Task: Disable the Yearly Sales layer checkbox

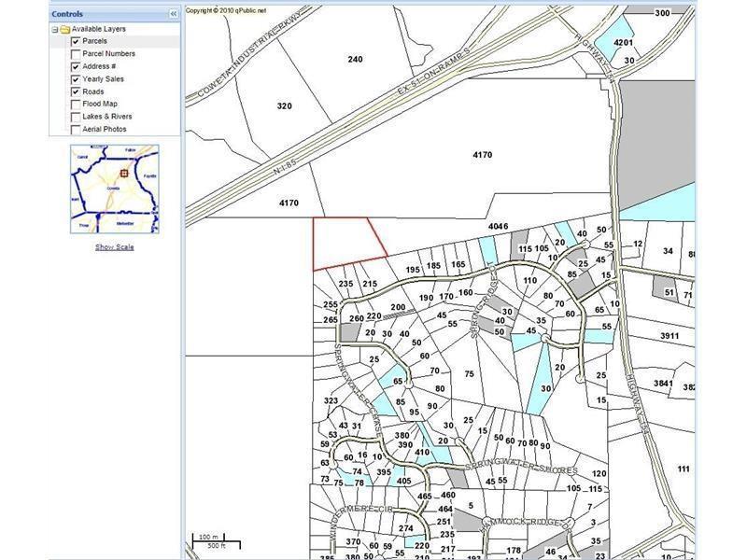Action: 76,79
